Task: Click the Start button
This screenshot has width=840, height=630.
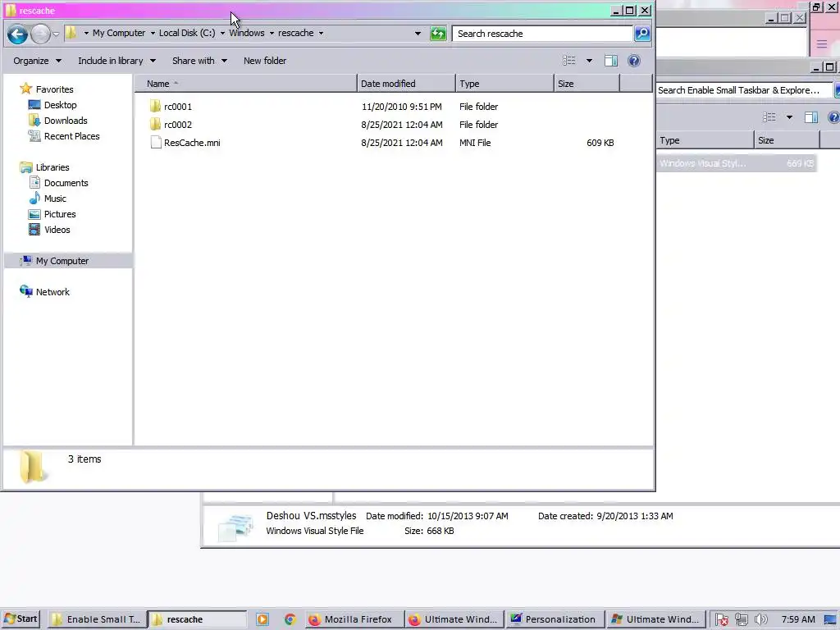Action: pos(21,619)
